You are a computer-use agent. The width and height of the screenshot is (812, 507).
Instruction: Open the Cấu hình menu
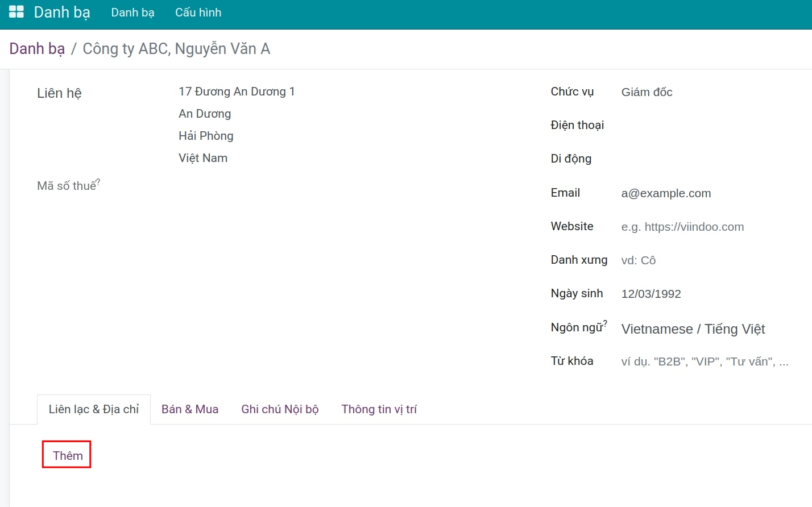198,13
